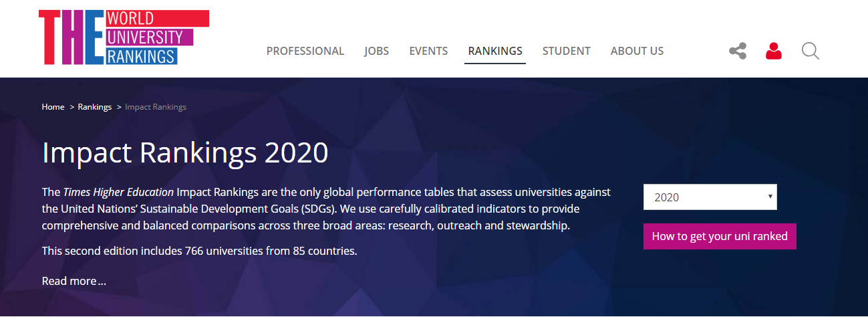Screen dimensions: 868x317
Task: Click the Impact Rankings breadcrumb item
Action: [156, 107]
